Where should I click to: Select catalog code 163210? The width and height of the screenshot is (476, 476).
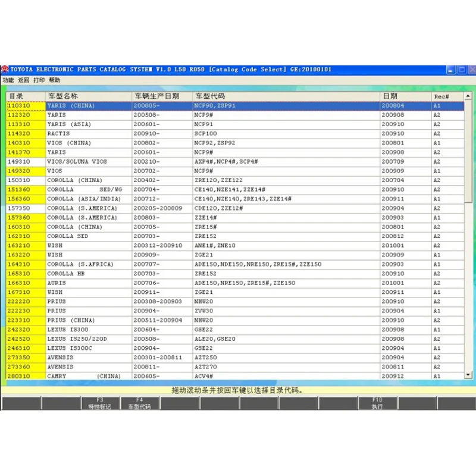point(26,246)
